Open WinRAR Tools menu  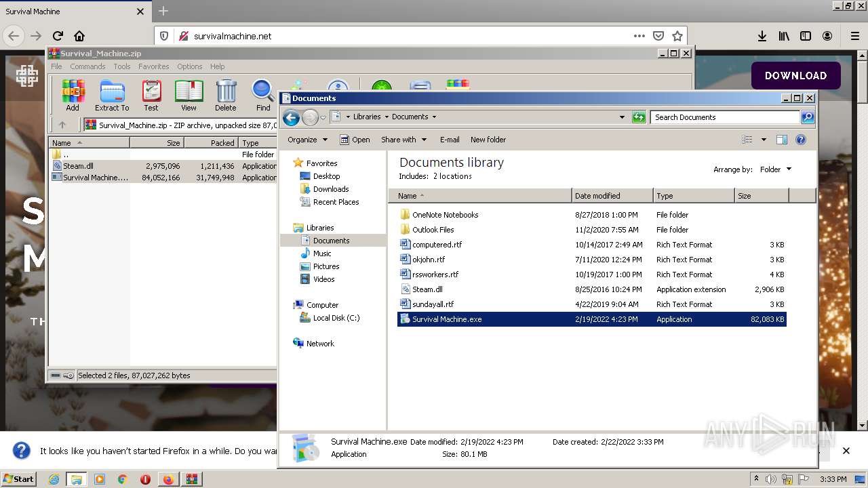[x=122, y=66]
